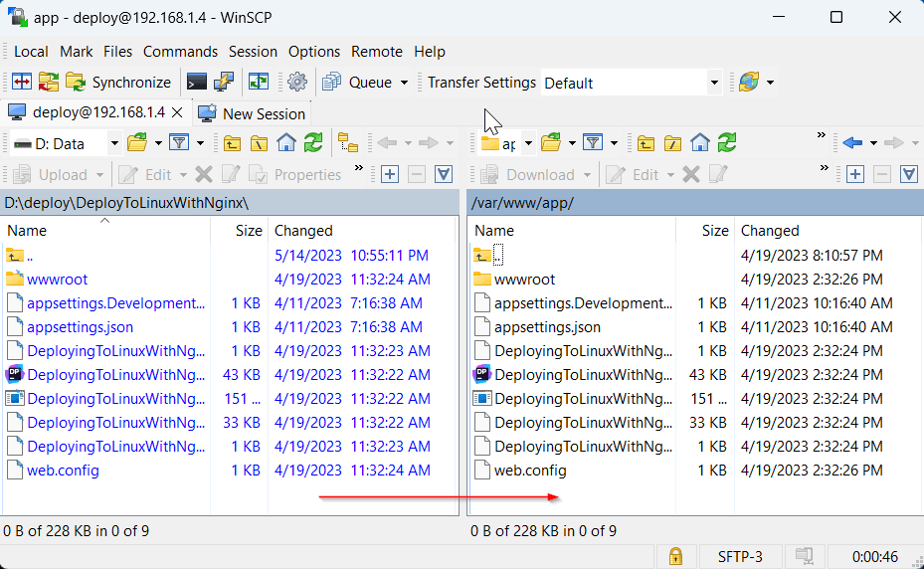
Task: Click local Open Directory folder icon
Action: click(137, 143)
